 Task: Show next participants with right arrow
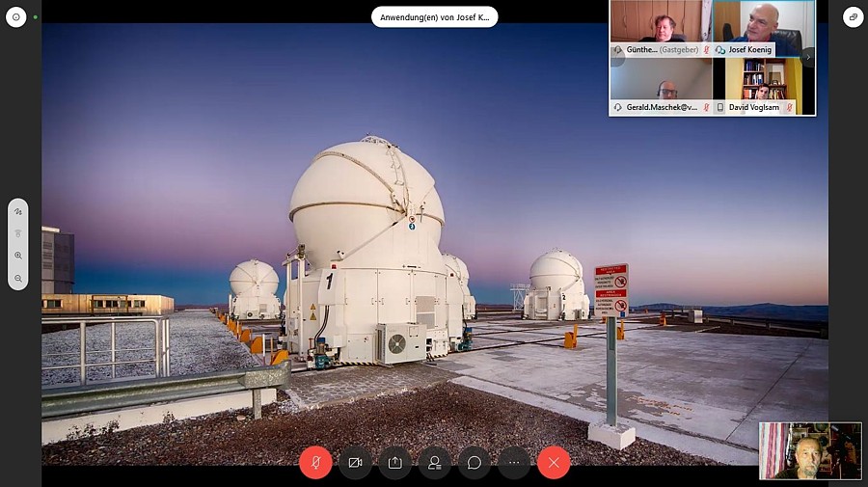point(808,57)
